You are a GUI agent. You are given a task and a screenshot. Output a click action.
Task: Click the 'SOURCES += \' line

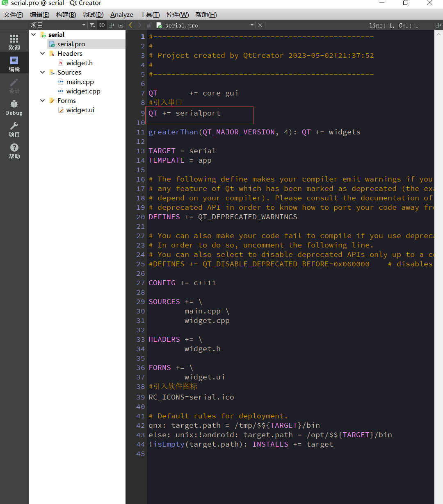click(176, 302)
